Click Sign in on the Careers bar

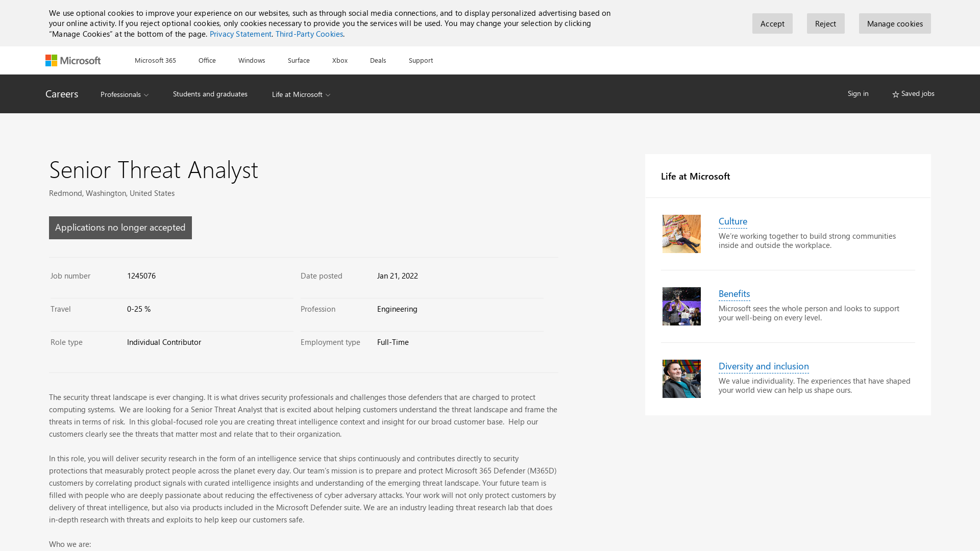(x=858, y=93)
